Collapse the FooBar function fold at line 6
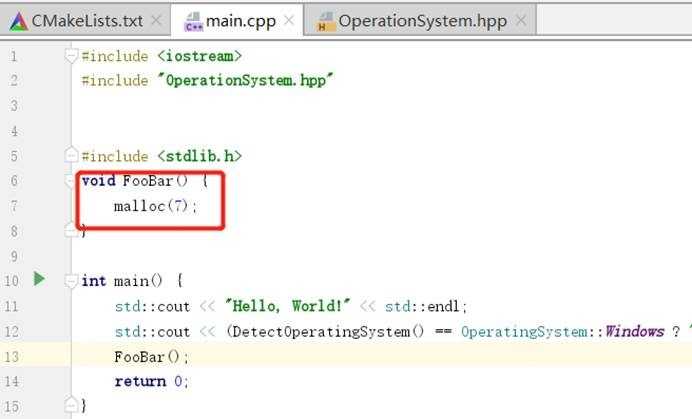The image size is (692, 419). (70, 181)
